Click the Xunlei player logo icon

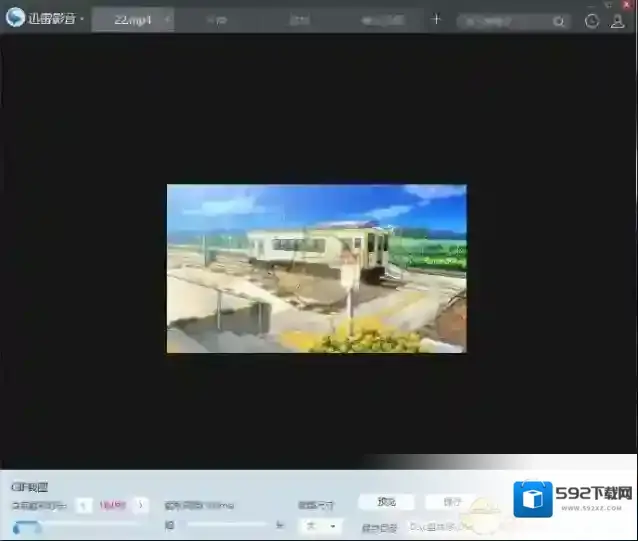[15, 19]
